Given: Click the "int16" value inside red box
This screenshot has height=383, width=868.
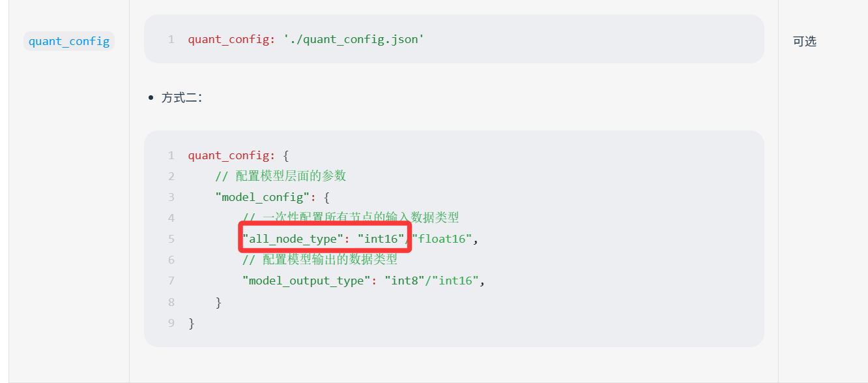Looking at the screenshot, I should tap(381, 239).
